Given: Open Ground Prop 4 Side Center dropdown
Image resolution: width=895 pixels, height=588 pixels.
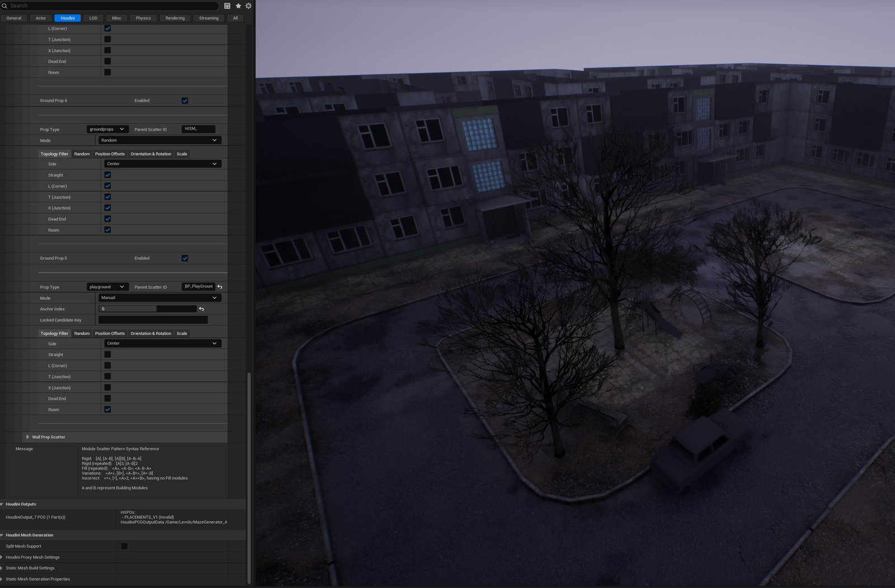Looking at the screenshot, I should 162,164.
